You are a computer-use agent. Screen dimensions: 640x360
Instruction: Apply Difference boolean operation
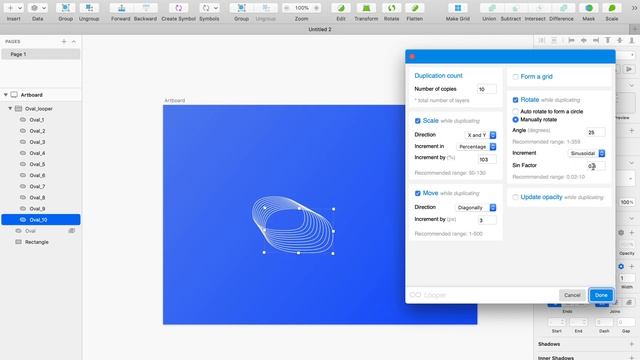(563, 8)
